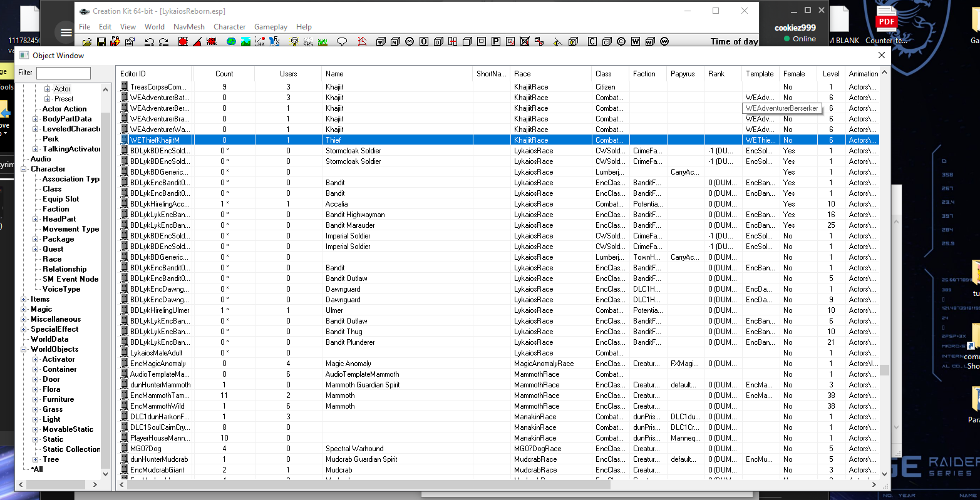Viewport: 980px width, 500px height.
Task: Sort list by Race column header
Action: tap(550, 74)
